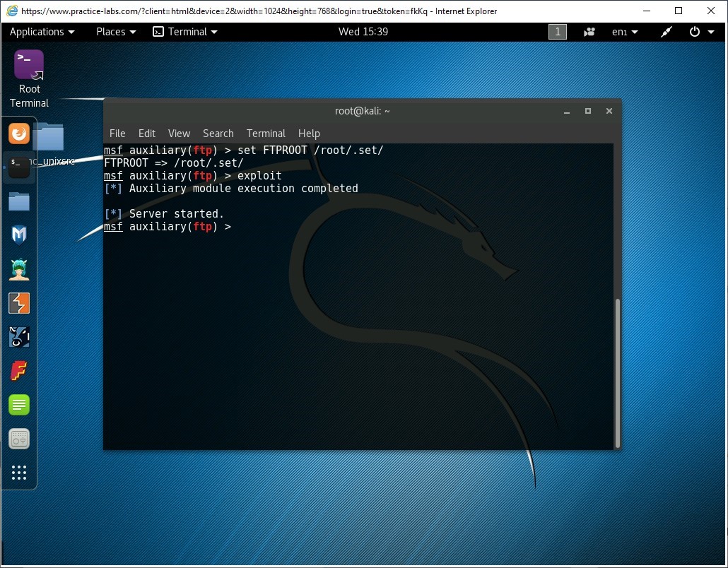Click the root@kali: ~ title bar
The width and height of the screenshot is (728, 568).
coord(362,111)
